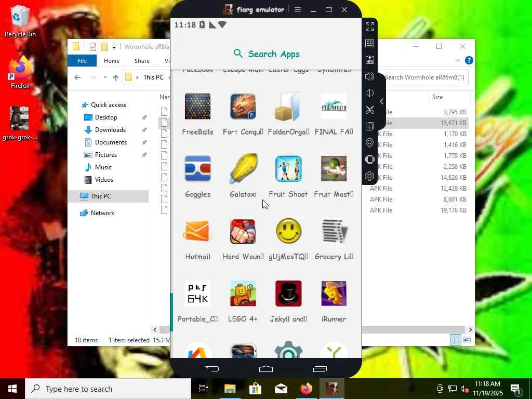Open the File tab in File Explorer
The image size is (532, 399).
click(82, 61)
